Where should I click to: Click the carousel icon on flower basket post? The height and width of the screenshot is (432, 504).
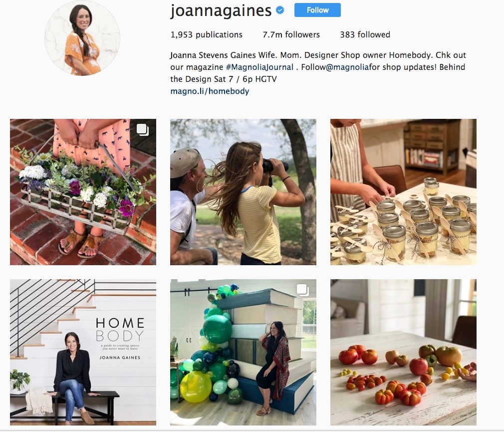(142, 130)
